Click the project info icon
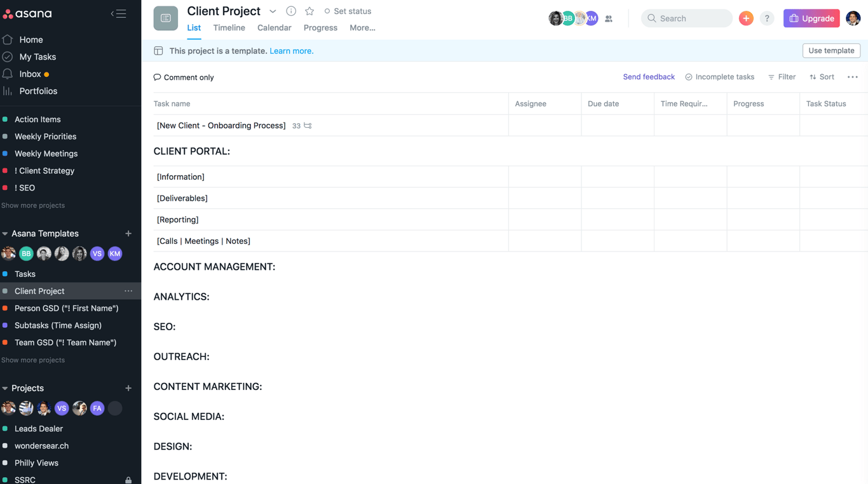This screenshot has width=868, height=484. coord(291,11)
